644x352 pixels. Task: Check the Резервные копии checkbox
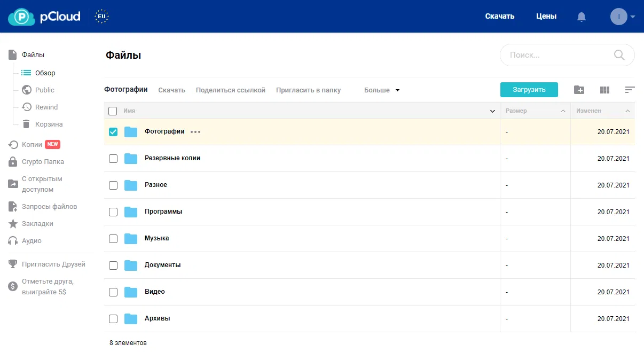(113, 159)
